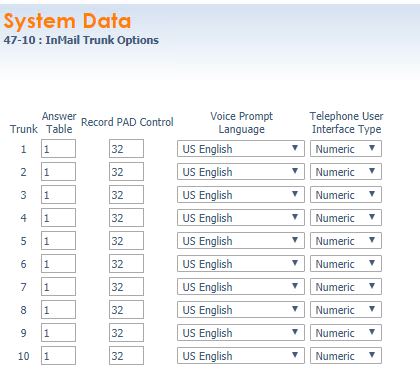Open Voice Prompt Language dropdown for trunk 4
This screenshot has height=374, width=420.
click(x=241, y=218)
